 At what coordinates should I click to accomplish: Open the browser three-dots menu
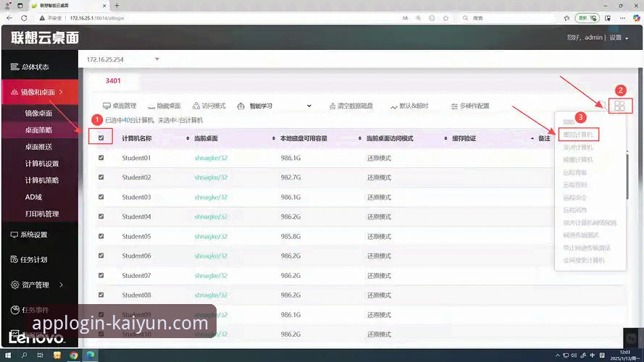coord(622,18)
